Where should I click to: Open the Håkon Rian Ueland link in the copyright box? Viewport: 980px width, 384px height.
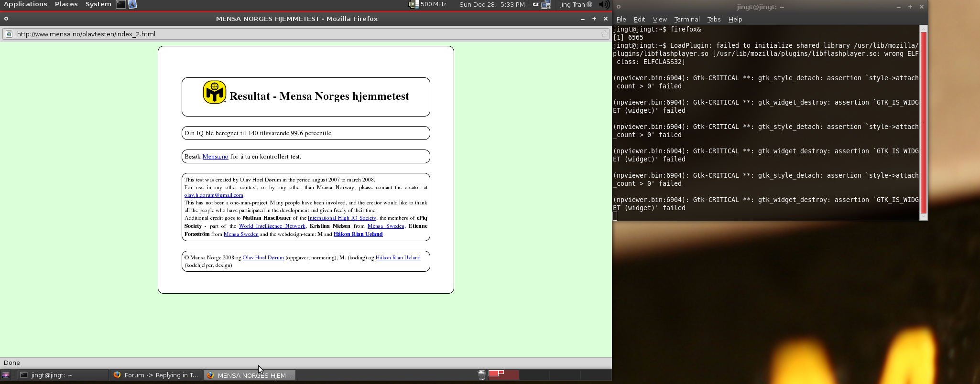click(398, 257)
